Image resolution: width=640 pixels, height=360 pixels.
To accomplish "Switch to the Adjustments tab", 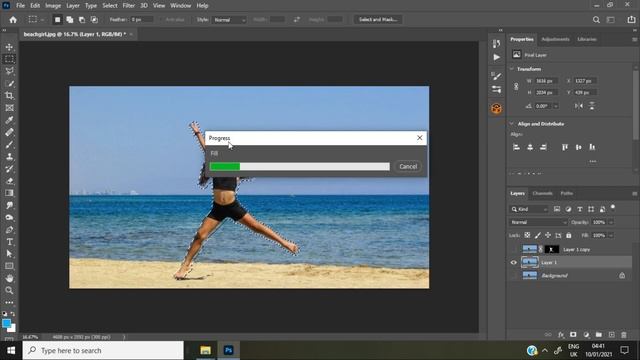I will tap(555, 39).
